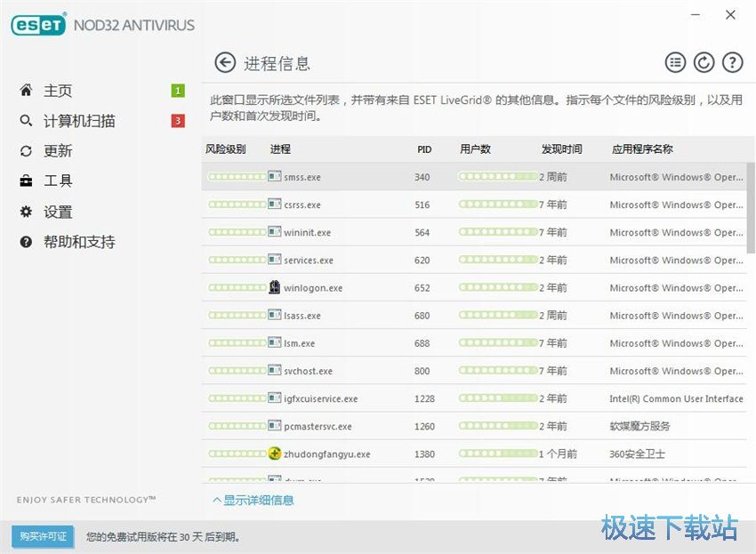Select the wininit.exe process name
Viewport: 756px width, 554px height.
point(308,232)
